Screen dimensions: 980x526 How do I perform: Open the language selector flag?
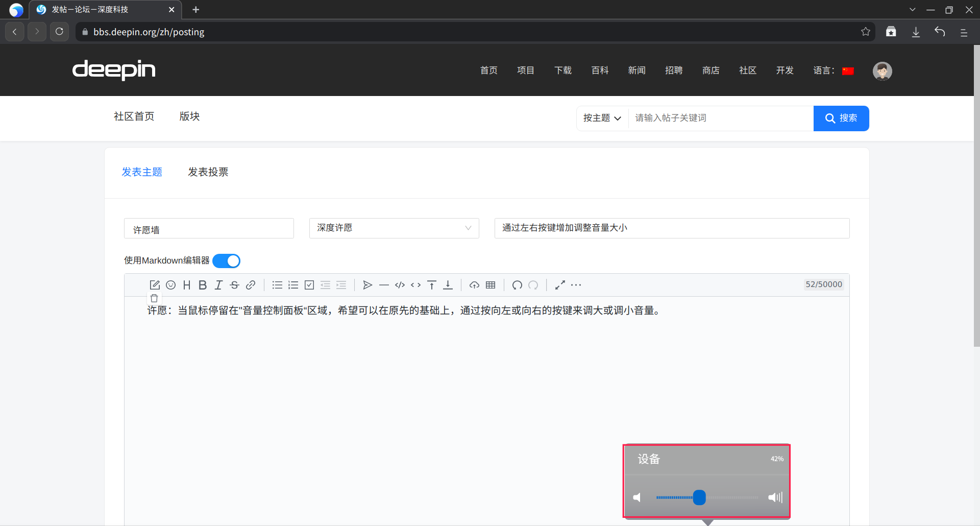(x=848, y=71)
